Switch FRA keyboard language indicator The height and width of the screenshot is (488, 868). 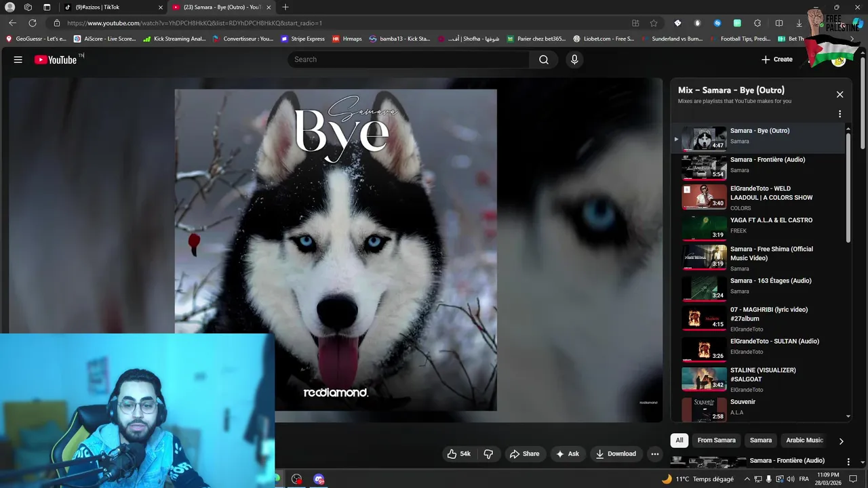[x=804, y=479]
